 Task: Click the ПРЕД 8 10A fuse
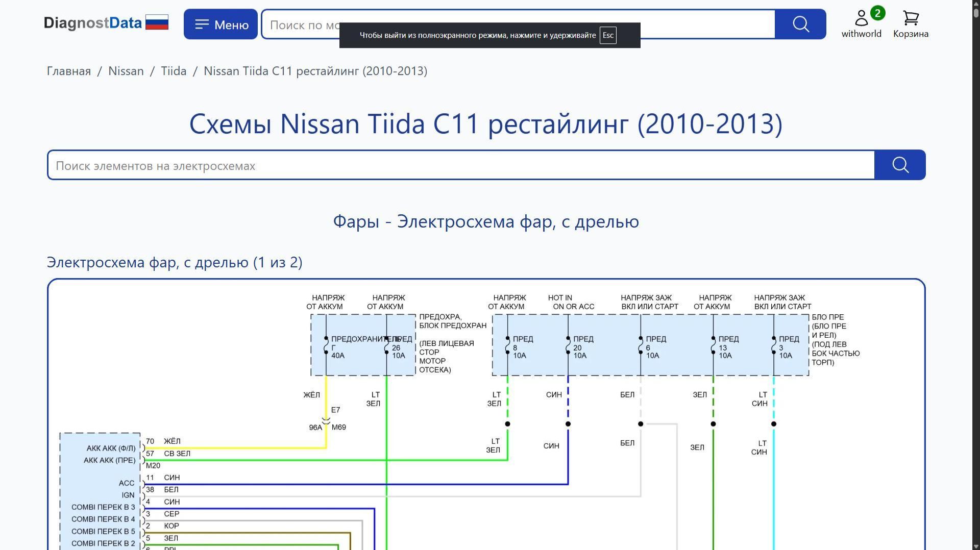pyautogui.click(x=508, y=345)
